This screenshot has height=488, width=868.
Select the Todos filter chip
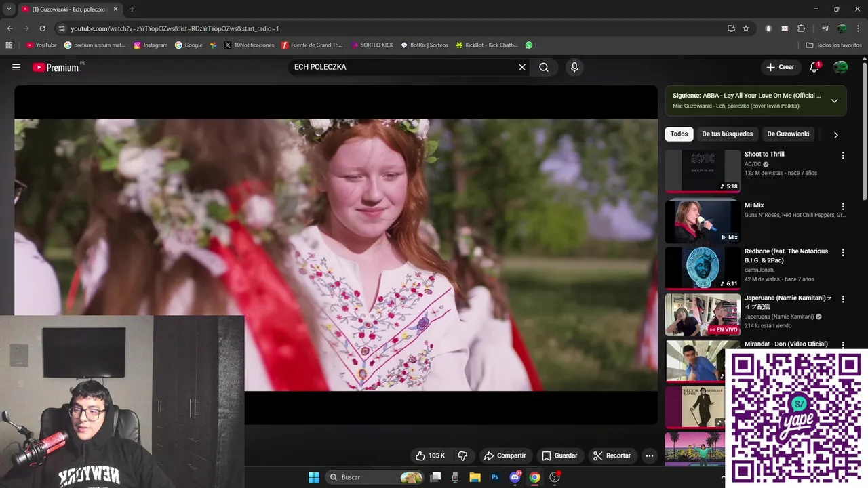(x=679, y=134)
